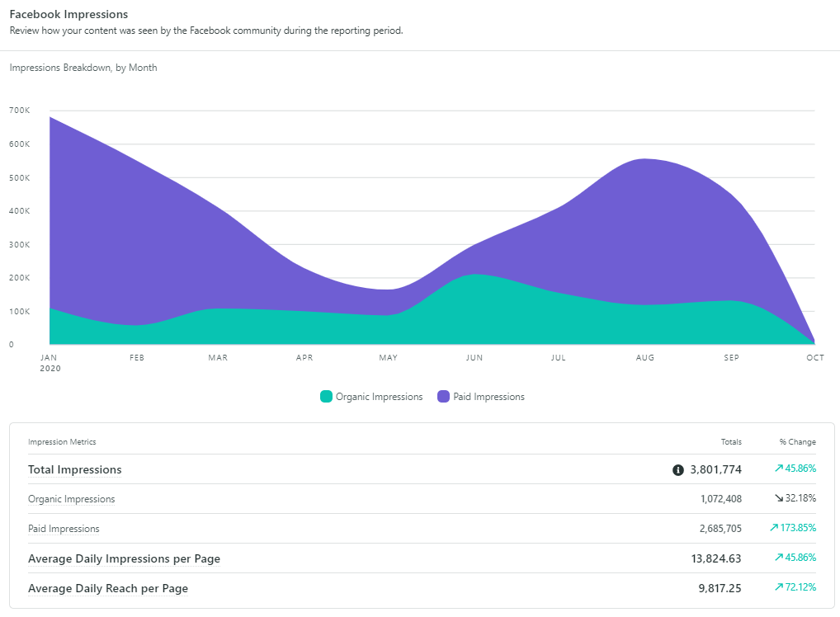Open the Organic Impressions metric row label

point(71,499)
